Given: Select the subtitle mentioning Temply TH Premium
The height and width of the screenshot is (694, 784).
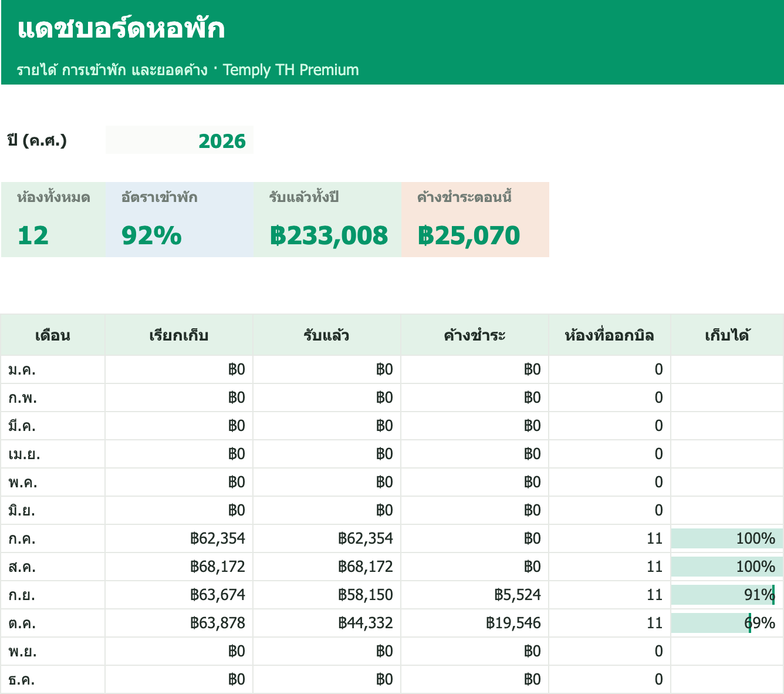Looking at the screenshot, I should 188,70.
